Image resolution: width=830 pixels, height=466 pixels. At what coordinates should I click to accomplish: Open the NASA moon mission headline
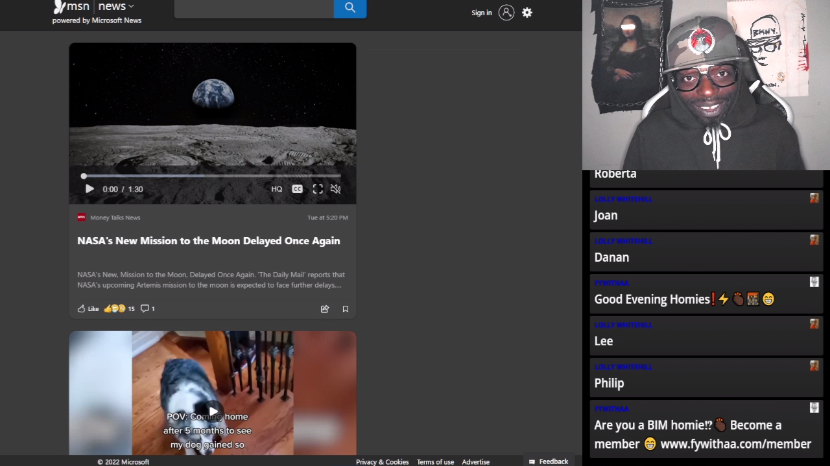(x=208, y=241)
